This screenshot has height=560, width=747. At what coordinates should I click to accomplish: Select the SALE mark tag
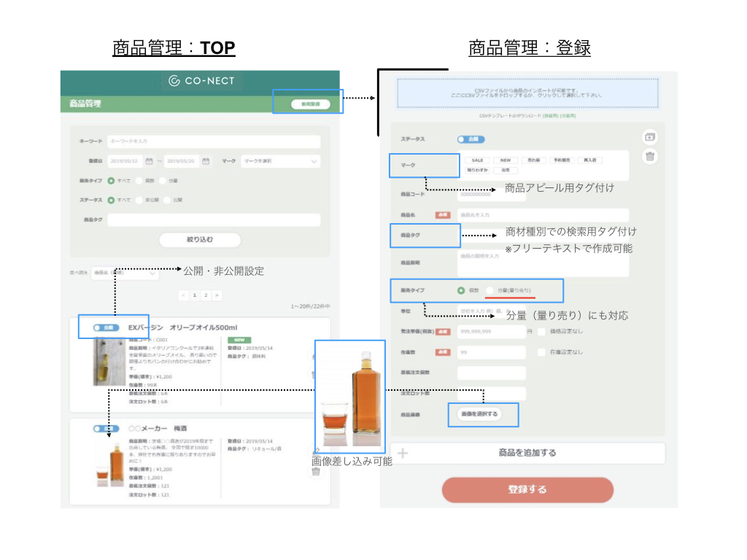477,160
